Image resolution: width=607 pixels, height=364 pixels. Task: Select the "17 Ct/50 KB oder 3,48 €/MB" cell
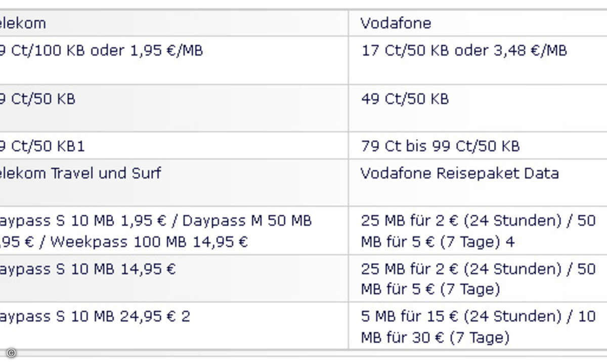click(464, 51)
